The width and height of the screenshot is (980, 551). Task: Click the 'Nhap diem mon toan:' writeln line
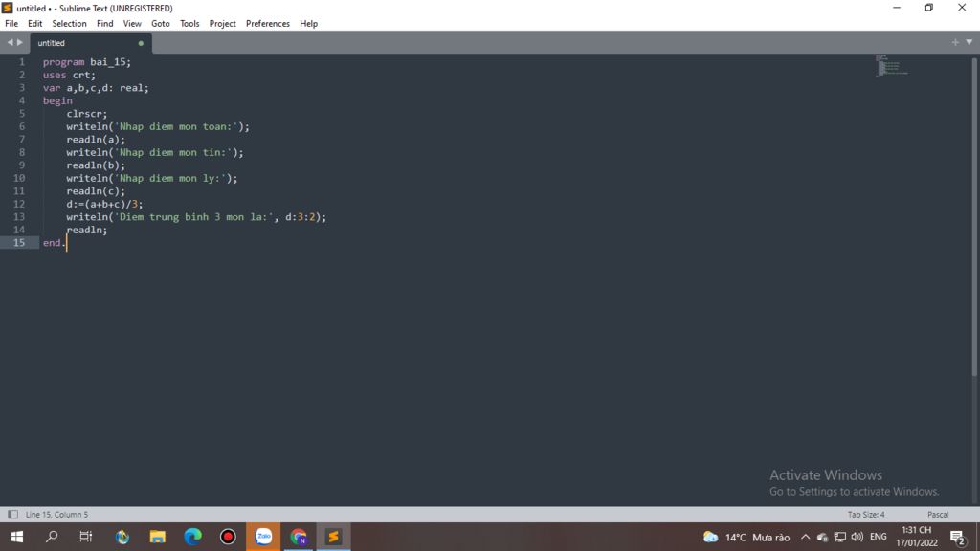tap(158, 127)
